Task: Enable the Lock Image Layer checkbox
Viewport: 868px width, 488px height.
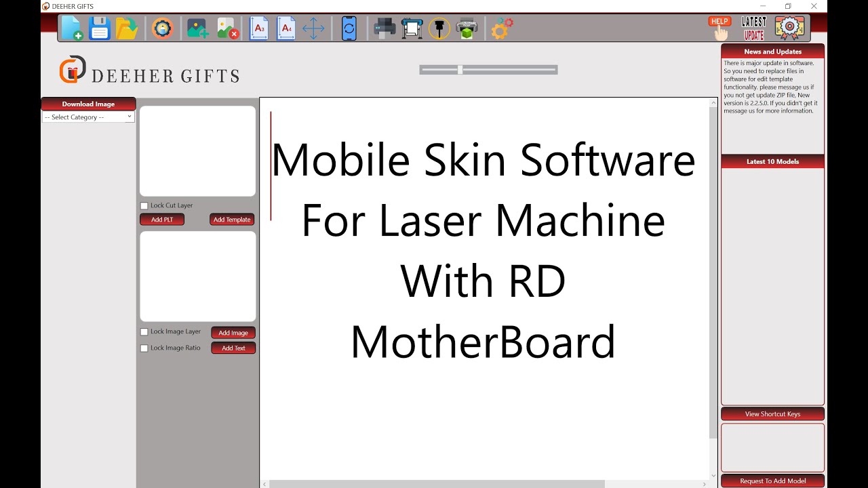Action: click(144, 332)
